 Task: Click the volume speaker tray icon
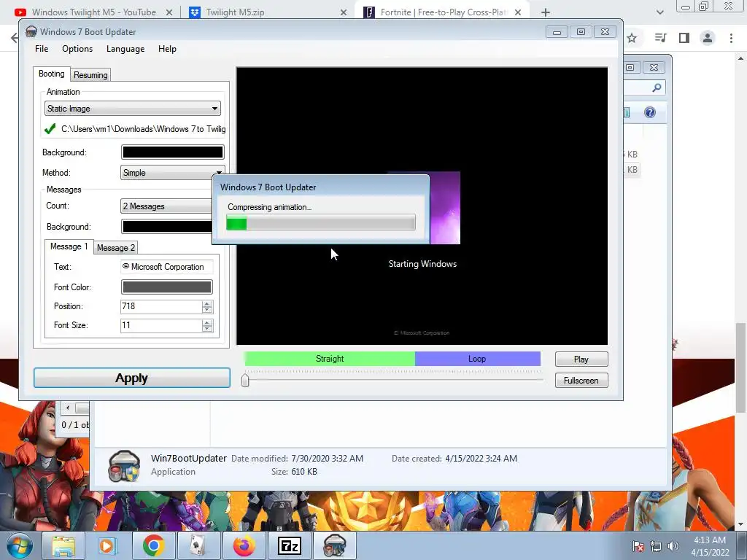(673, 546)
